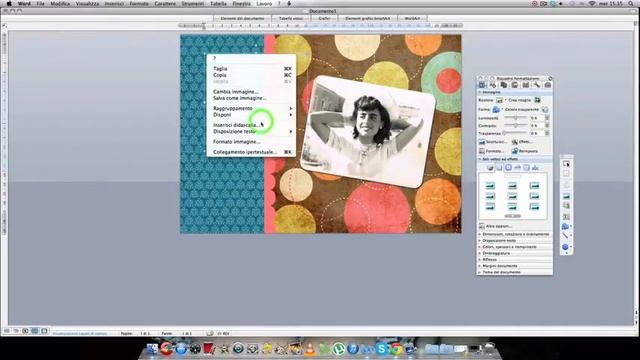The height and width of the screenshot is (360, 640).
Task: Switch to Notebook Layout view button
Action: tap(44, 331)
